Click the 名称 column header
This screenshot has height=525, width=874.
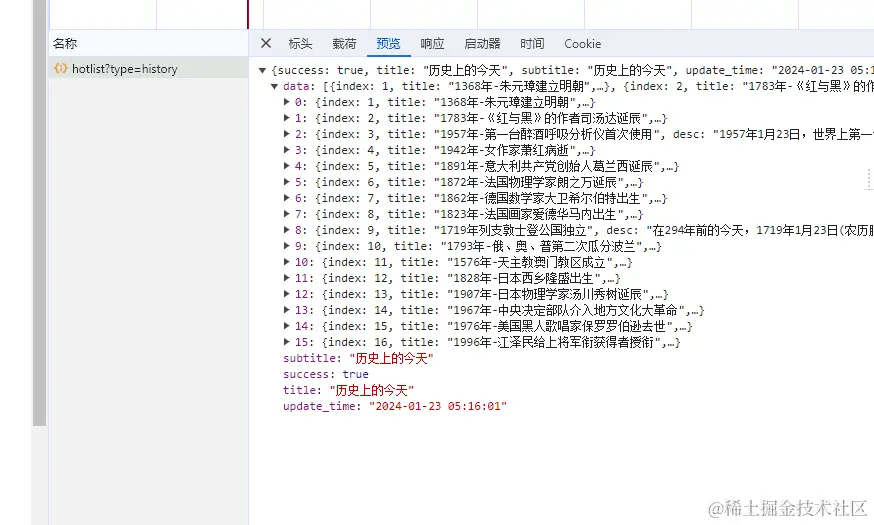coord(65,43)
